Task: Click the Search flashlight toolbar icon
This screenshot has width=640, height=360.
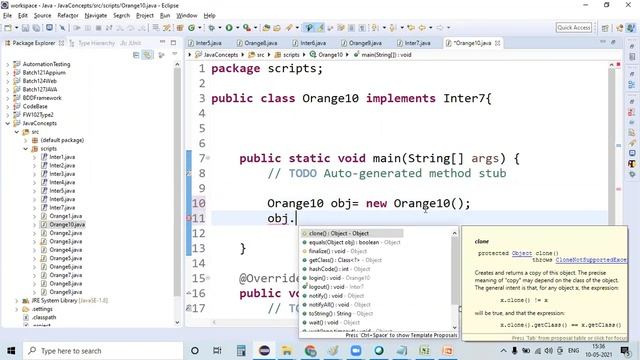Action: click(289, 28)
